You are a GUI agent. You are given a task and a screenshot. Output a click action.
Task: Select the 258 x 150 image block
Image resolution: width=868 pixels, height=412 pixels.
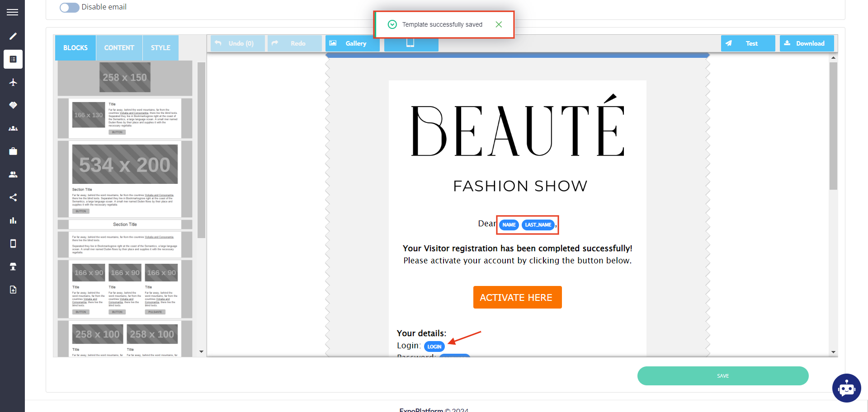click(x=125, y=78)
